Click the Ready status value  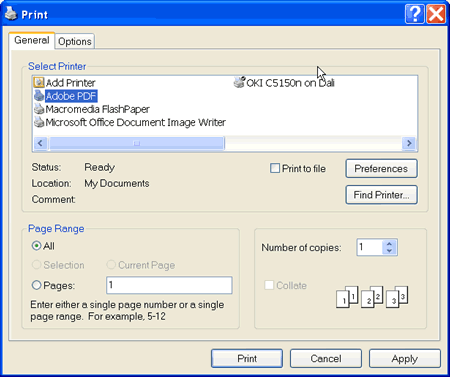click(99, 167)
